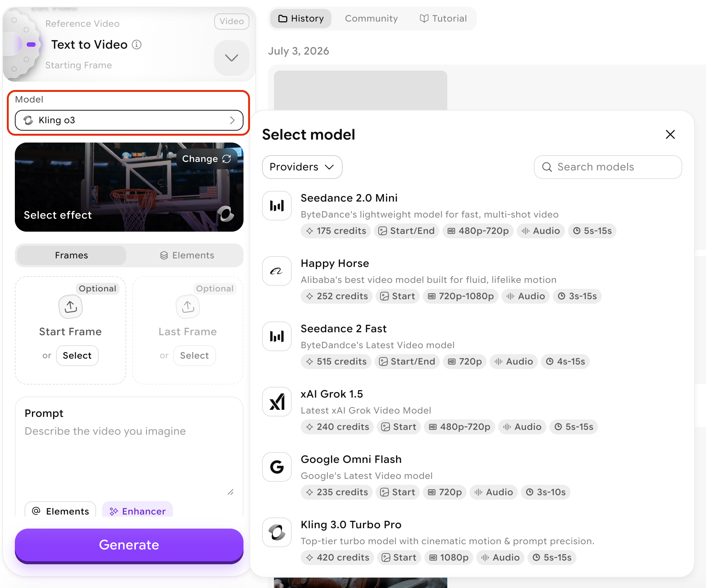Click the info icon beside Text to Video
The image size is (706, 588).
click(x=137, y=45)
